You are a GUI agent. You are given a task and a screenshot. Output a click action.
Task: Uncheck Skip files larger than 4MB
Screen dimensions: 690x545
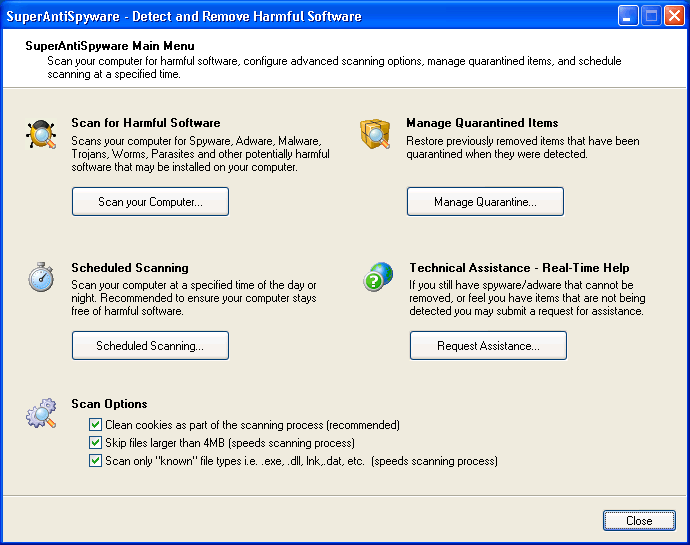point(95,442)
